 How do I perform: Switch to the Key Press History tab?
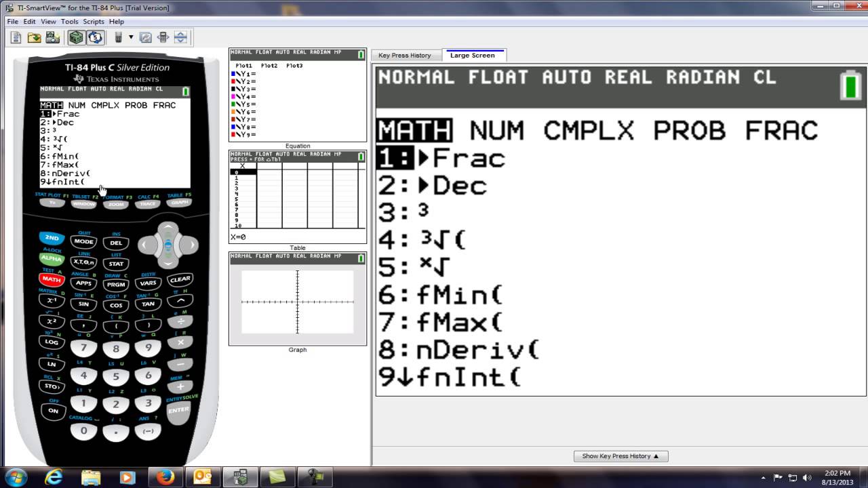tap(405, 56)
